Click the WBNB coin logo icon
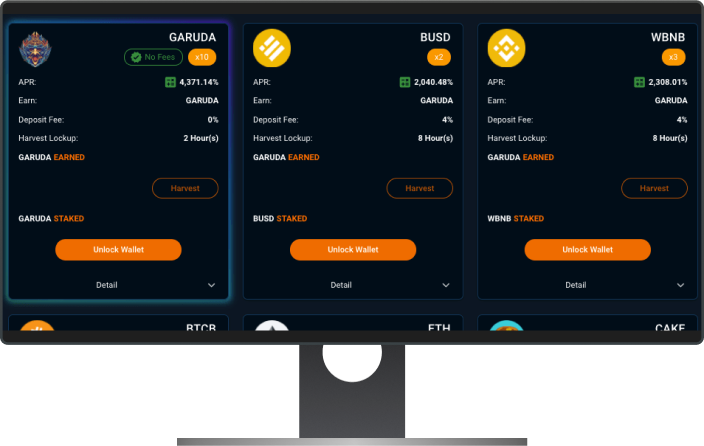The image size is (704, 446). pos(506,48)
